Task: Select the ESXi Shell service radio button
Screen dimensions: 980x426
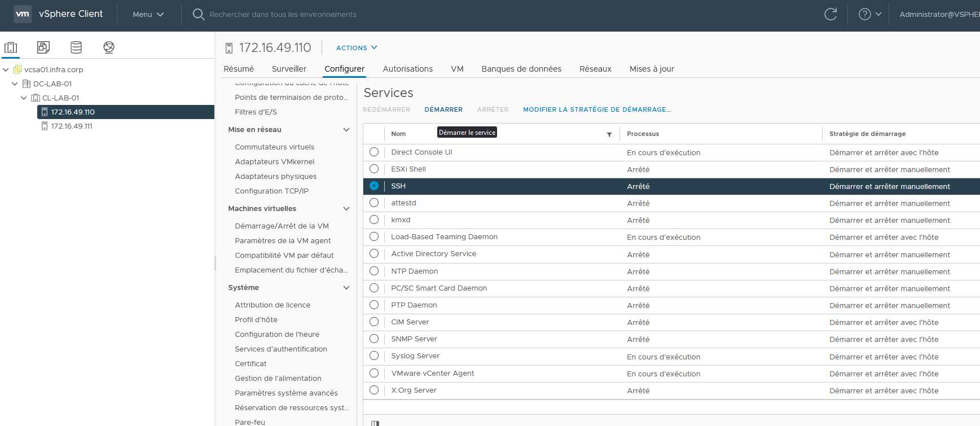Action: pyautogui.click(x=374, y=169)
